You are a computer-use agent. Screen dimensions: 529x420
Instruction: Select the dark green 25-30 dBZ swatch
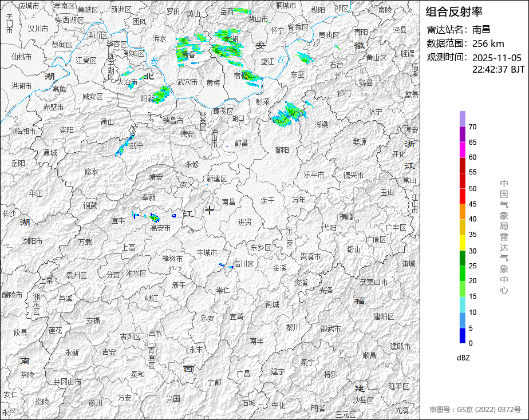coord(462,258)
